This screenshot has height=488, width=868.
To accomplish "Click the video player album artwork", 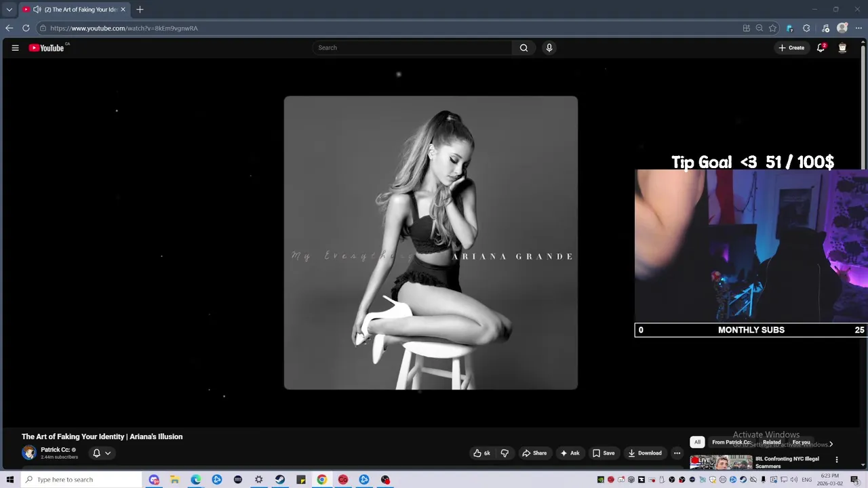I will click(x=431, y=243).
